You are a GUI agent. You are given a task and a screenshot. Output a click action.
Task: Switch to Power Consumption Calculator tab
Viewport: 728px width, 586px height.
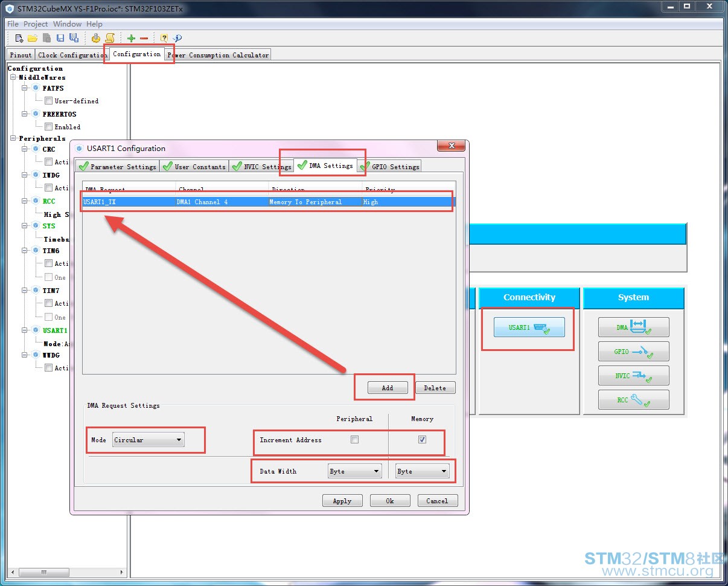218,55
